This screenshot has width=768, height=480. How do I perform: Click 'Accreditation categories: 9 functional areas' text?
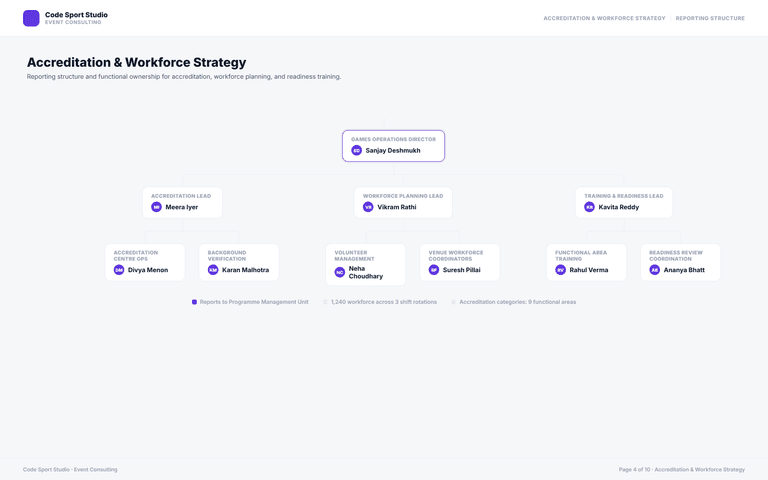point(518,302)
